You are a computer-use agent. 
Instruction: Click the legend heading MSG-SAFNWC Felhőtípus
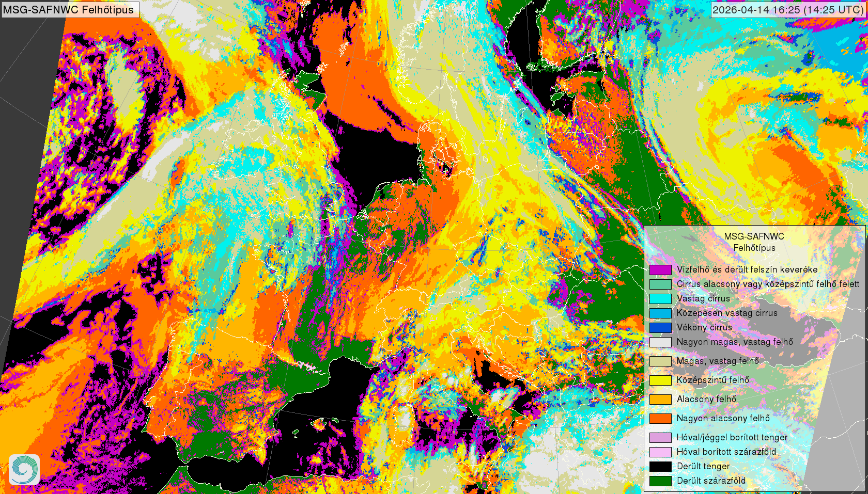click(x=754, y=242)
